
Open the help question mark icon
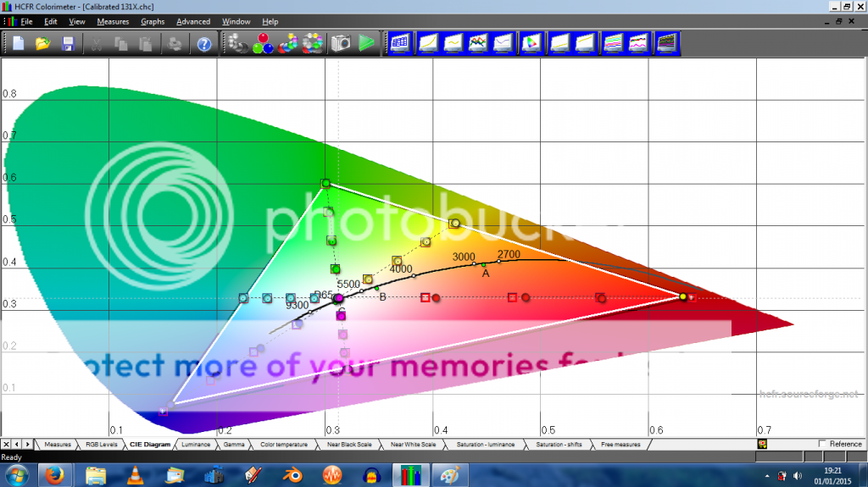point(204,43)
